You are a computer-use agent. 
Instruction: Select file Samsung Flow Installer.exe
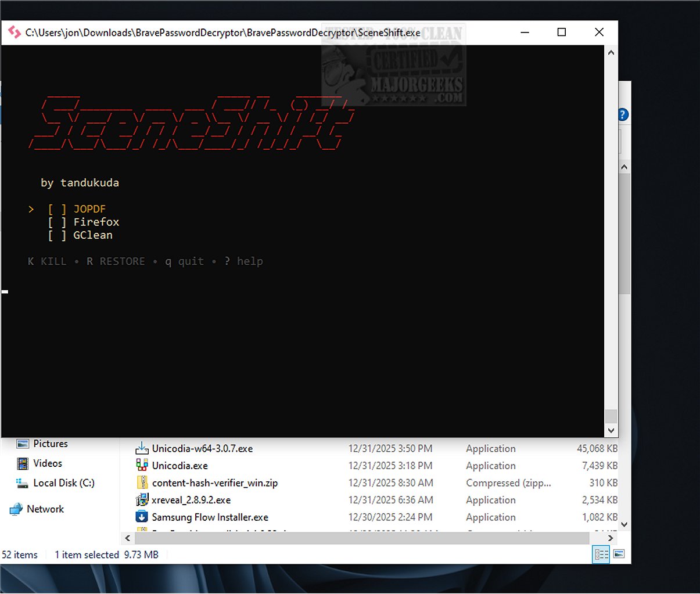pos(210,517)
